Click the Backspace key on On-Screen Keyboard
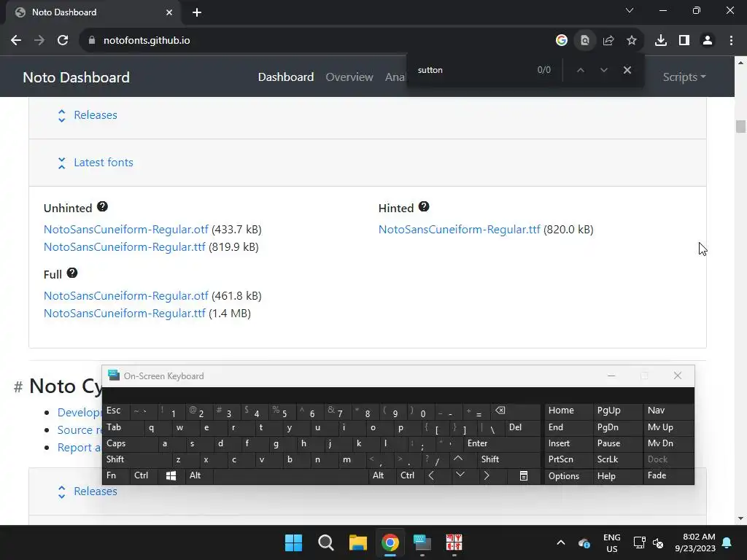The width and height of the screenshot is (747, 560). [x=516, y=411]
